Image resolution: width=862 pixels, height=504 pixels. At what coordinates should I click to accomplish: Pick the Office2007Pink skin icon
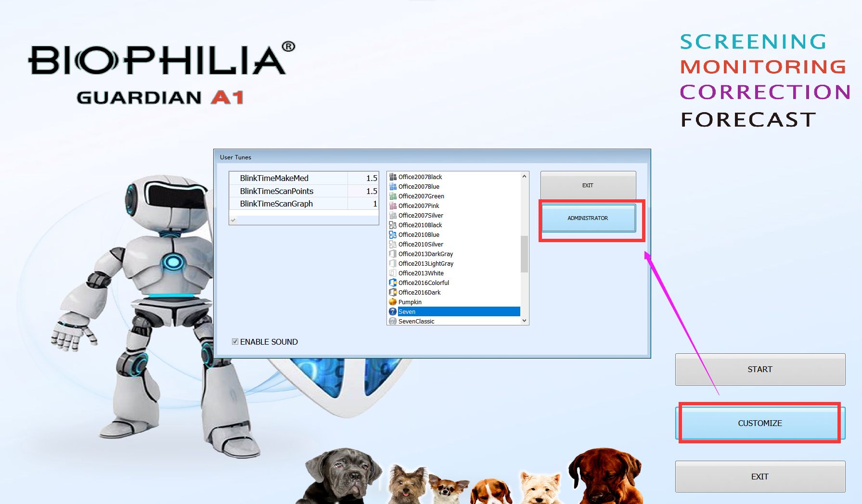pyautogui.click(x=393, y=206)
